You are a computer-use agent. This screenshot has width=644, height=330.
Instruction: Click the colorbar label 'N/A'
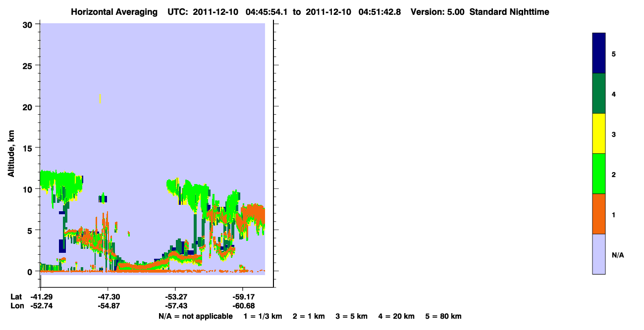618,255
